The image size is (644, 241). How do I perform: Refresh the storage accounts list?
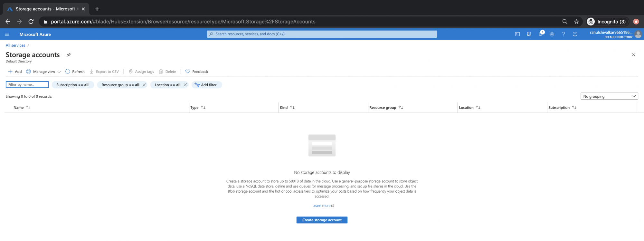(x=75, y=72)
